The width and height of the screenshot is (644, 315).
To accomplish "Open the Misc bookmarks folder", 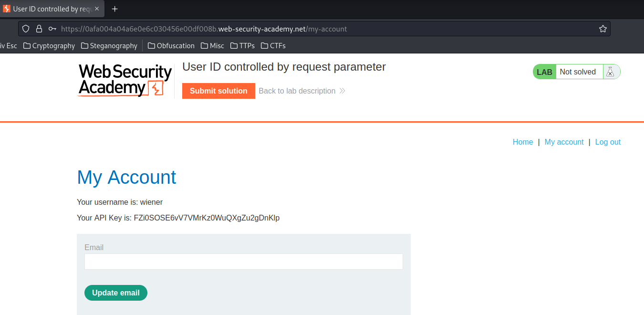I will coord(212,46).
